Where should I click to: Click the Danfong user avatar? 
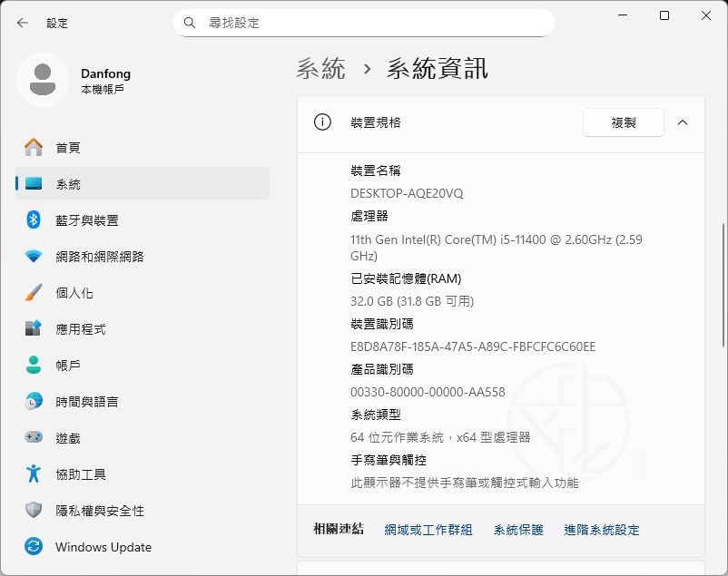click(43, 80)
